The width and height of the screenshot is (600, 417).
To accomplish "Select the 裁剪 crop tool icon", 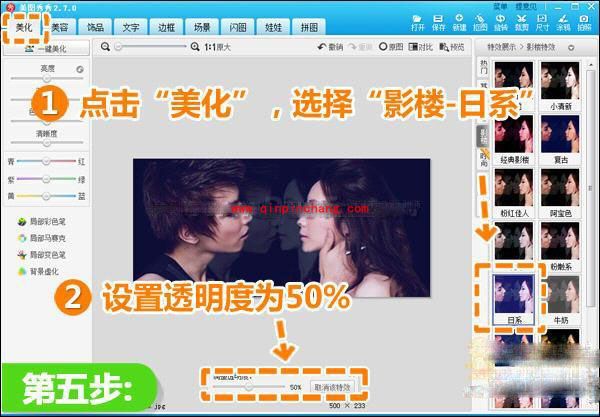I will click(522, 23).
